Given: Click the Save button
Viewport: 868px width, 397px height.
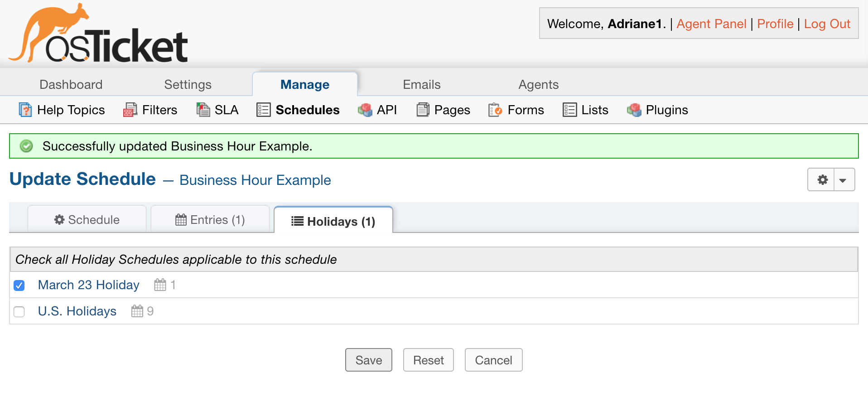Looking at the screenshot, I should [369, 360].
